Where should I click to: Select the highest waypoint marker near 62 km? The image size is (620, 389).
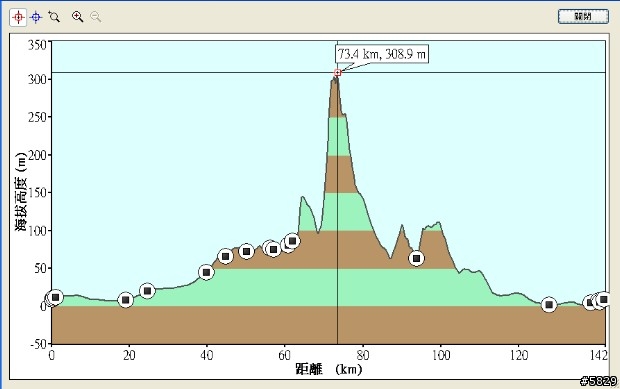tap(293, 241)
